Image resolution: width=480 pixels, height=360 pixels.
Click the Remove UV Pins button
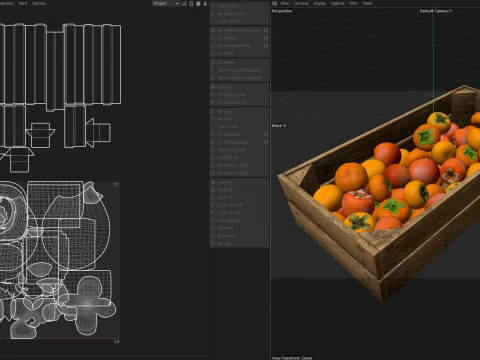[x=239, y=13]
